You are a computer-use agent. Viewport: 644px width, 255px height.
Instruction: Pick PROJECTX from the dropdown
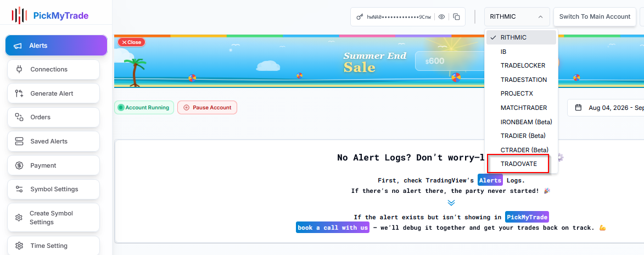point(521,94)
